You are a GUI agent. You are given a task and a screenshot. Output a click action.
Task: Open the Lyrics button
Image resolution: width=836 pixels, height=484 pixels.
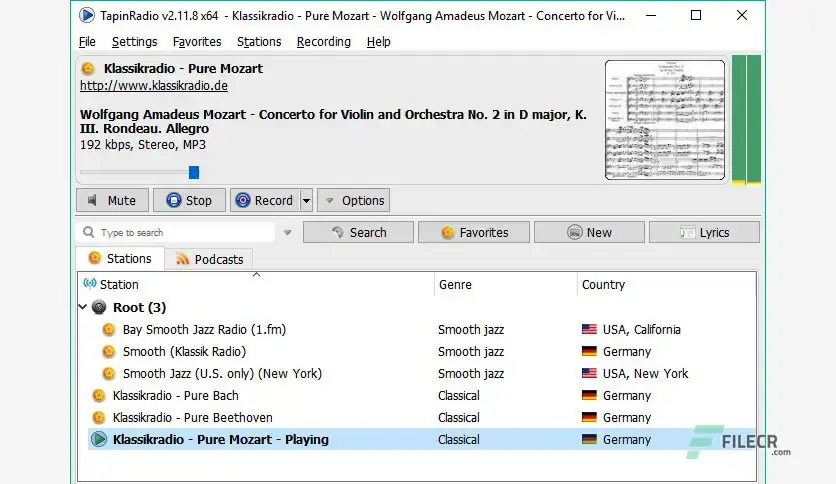tap(704, 232)
